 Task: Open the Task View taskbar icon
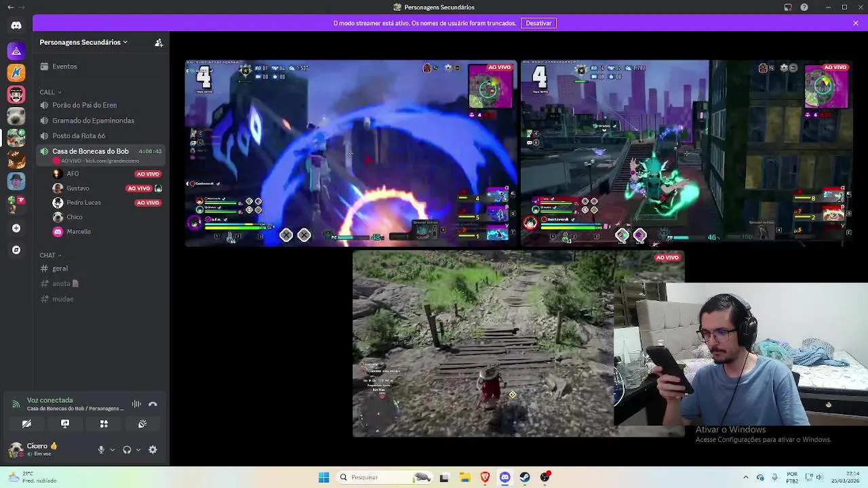pos(444,477)
